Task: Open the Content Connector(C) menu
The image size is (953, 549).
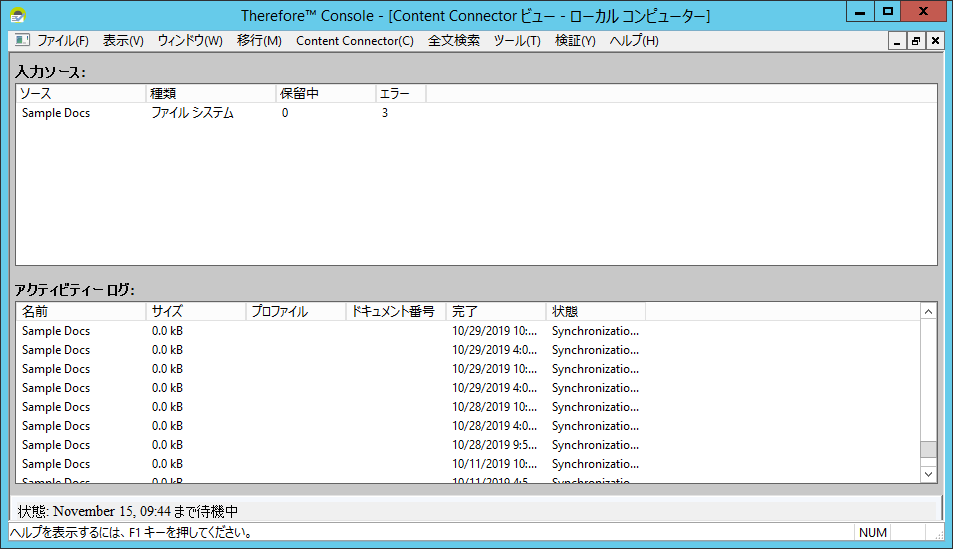Action: click(x=354, y=41)
